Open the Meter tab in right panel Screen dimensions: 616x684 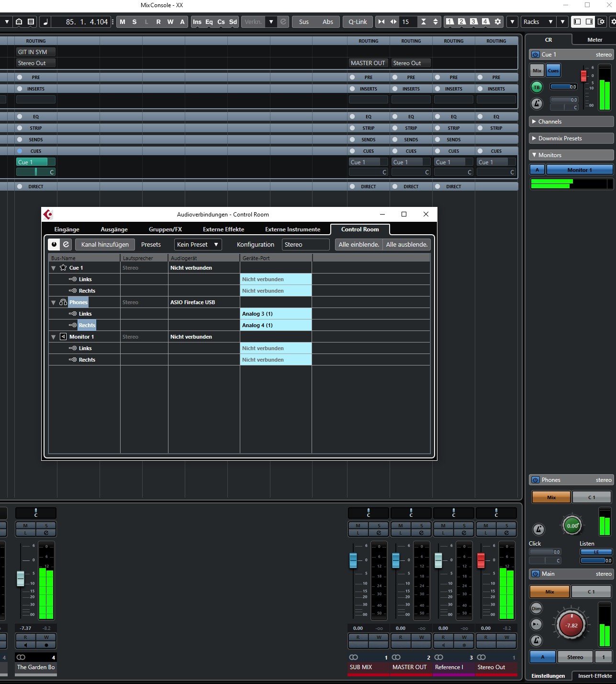(594, 40)
